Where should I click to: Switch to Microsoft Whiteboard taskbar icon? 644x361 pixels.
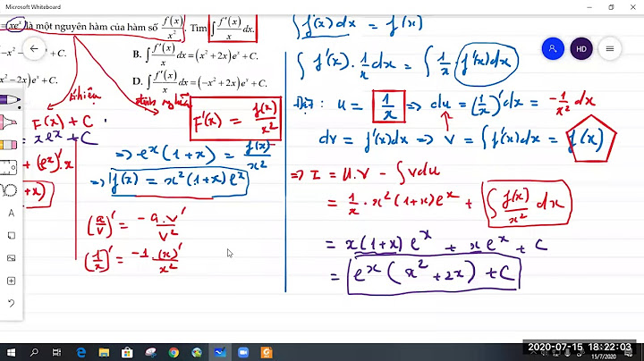click(220, 352)
